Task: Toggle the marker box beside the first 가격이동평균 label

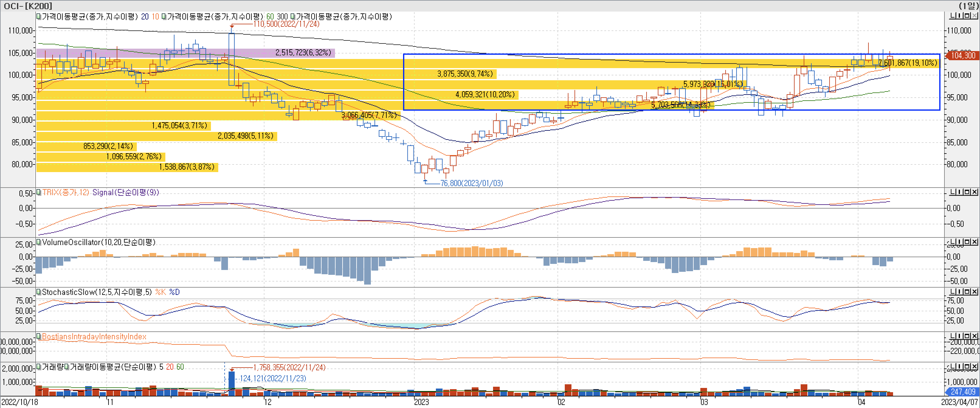Action: [x=38, y=16]
